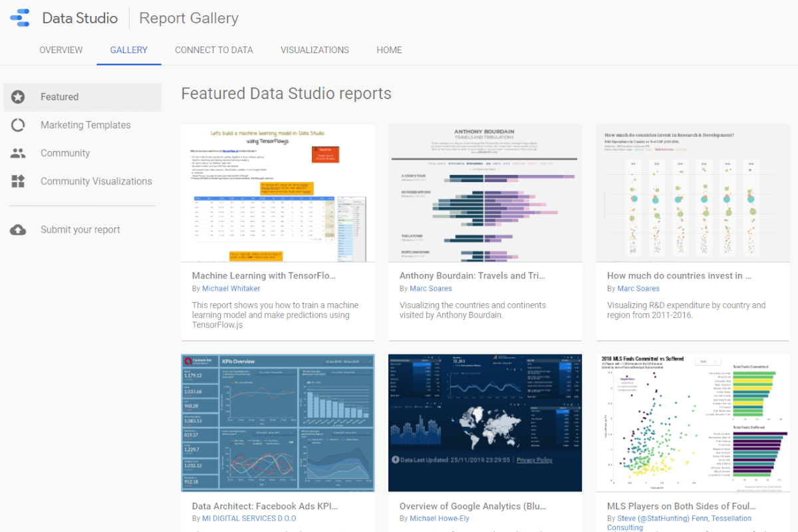
Task: Open the CONNECT TO DATA tab
Action: (214, 50)
